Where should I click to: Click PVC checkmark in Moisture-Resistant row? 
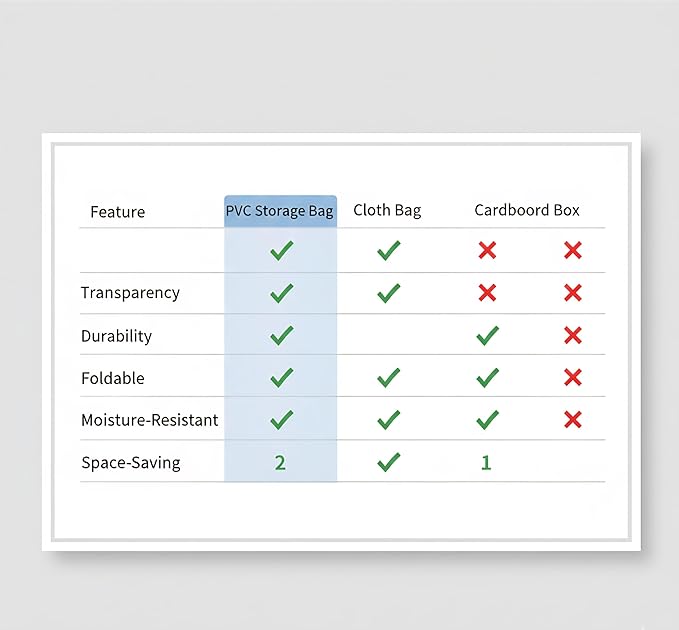pos(282,420)
